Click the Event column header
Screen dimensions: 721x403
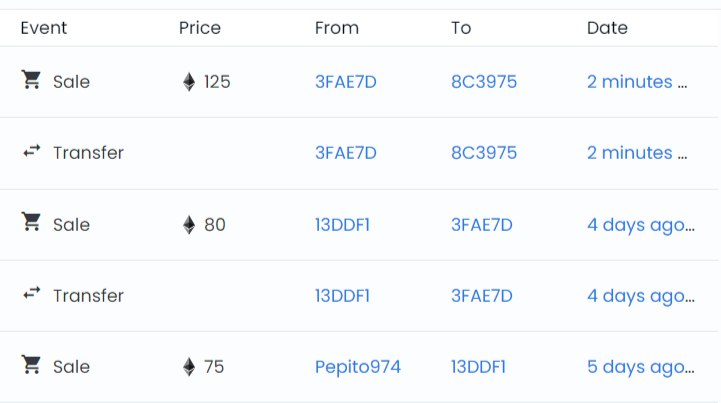point(44,28)
